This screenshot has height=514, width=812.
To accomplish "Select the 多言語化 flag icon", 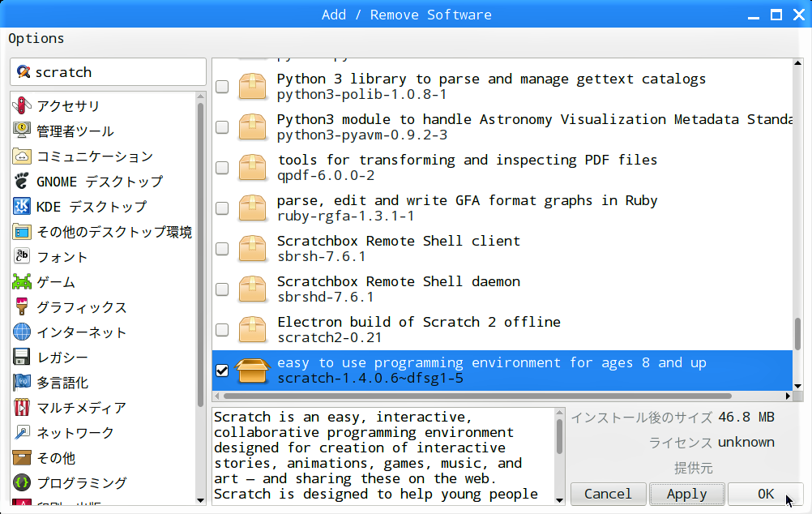I will click(x=22, y=382).
